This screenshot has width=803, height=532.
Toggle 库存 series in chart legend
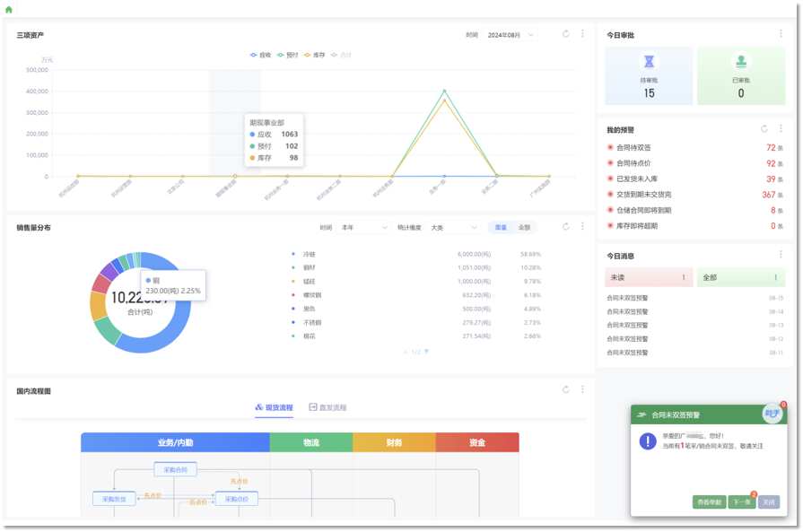point(314,55)
